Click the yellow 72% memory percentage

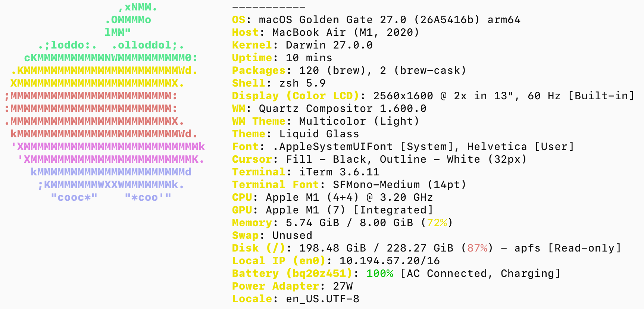[x=437, y=222]
